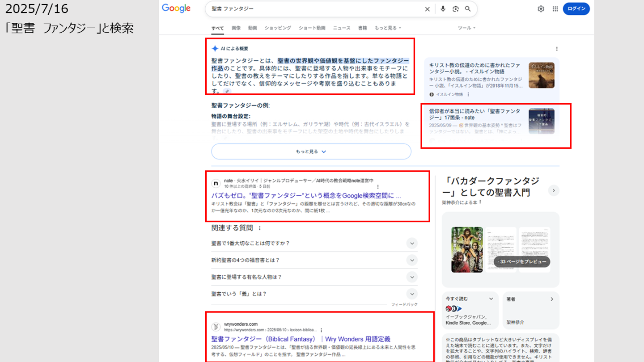Click the ログイン button
644x362 pixels.
[576, 9]
